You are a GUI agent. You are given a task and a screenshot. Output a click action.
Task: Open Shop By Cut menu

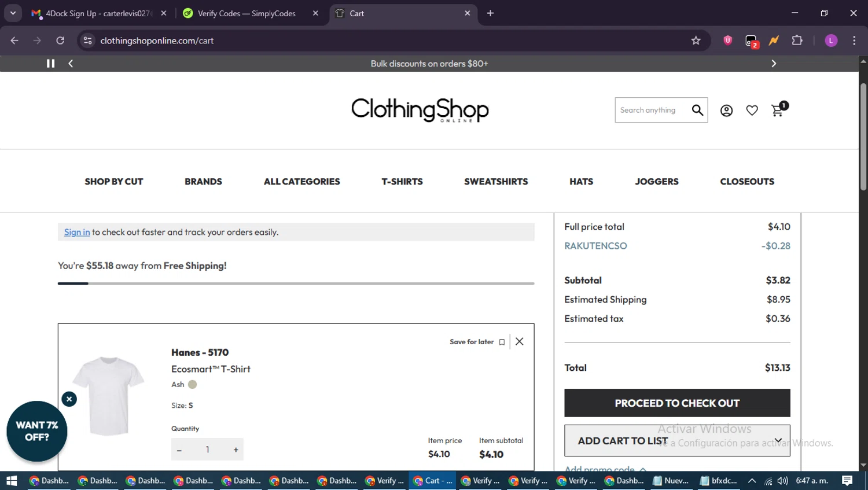click(x=114, y=182)
